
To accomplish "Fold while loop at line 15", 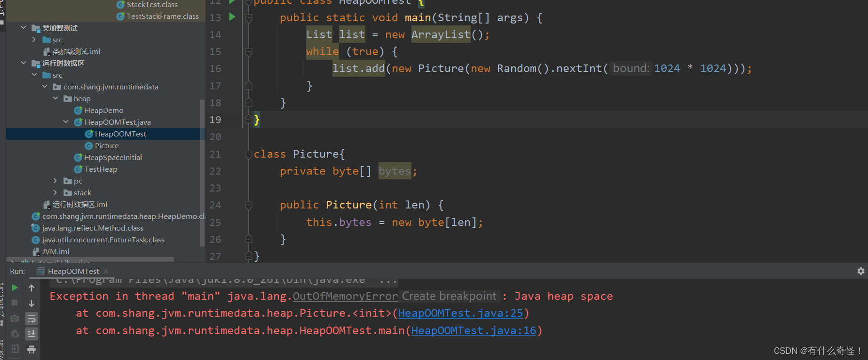I will coord(249,52).
